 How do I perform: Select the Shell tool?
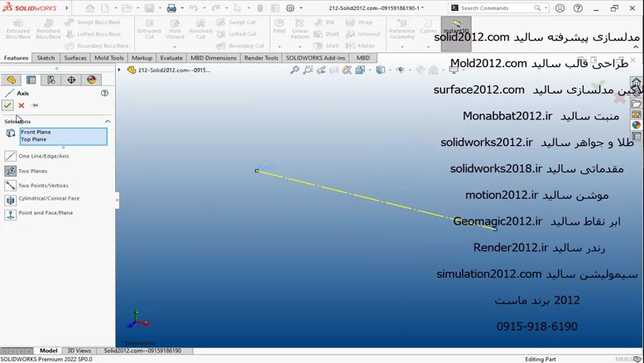(326, 46)
